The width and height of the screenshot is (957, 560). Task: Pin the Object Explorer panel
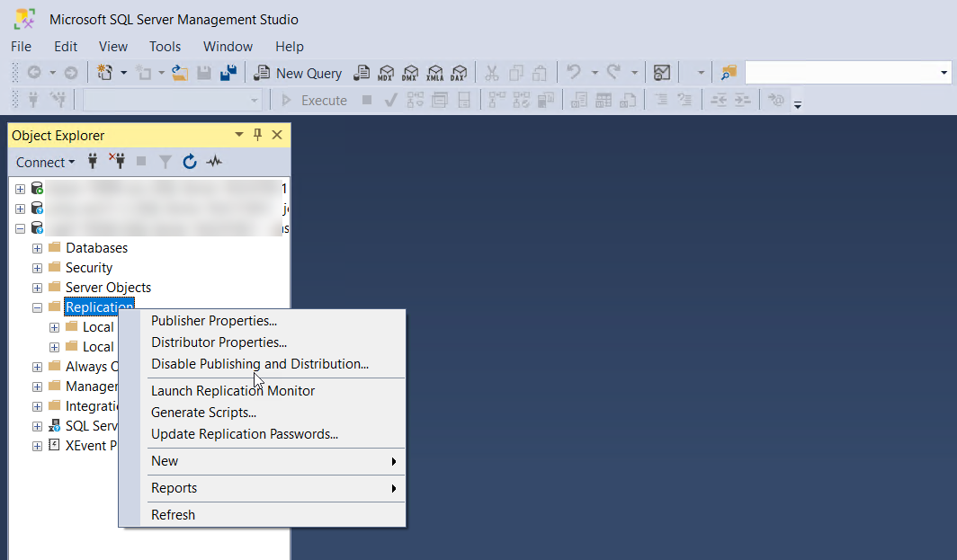(257, 135)
